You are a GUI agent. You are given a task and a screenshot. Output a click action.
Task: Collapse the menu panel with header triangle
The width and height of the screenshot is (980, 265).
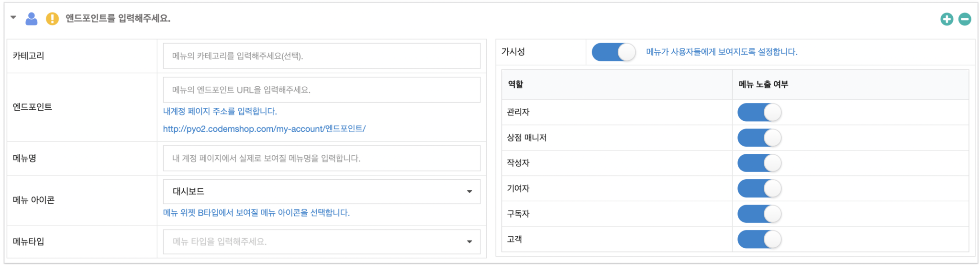[x=13, y=18]
